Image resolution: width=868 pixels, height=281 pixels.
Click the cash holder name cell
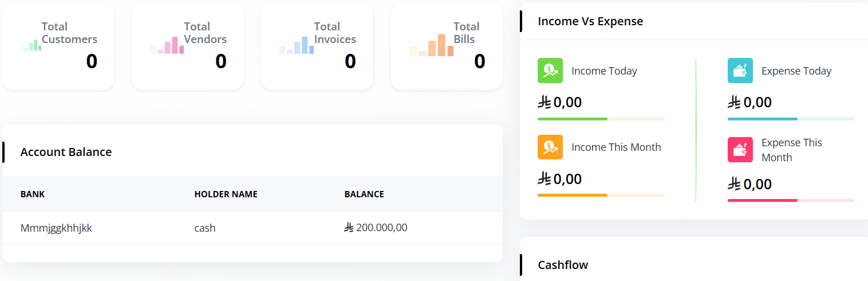click(x=205, y=228)
